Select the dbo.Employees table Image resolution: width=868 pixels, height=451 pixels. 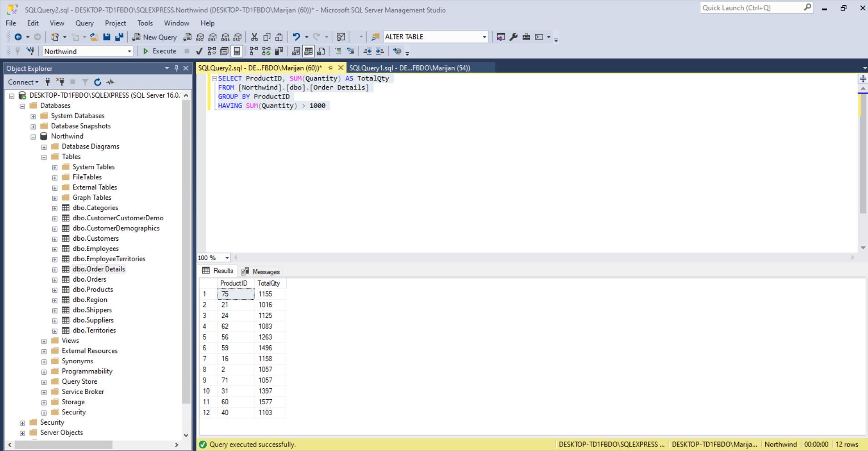coord(95,249)
